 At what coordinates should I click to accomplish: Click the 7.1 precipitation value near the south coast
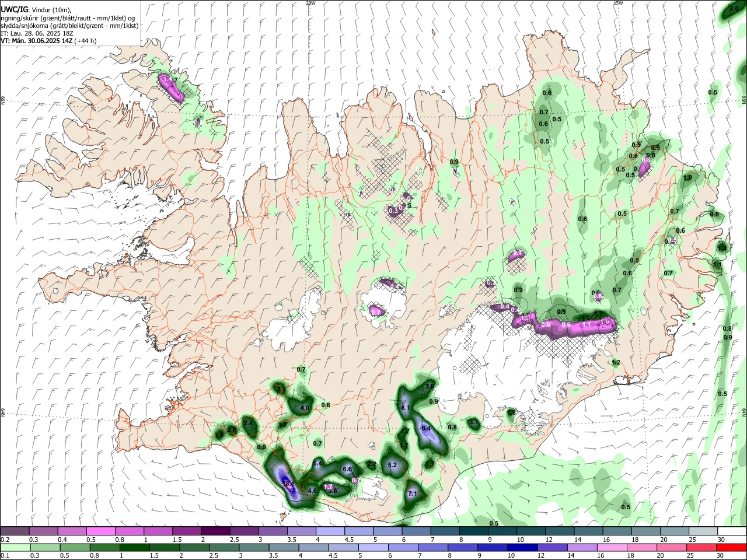click(x=412, y=494)
